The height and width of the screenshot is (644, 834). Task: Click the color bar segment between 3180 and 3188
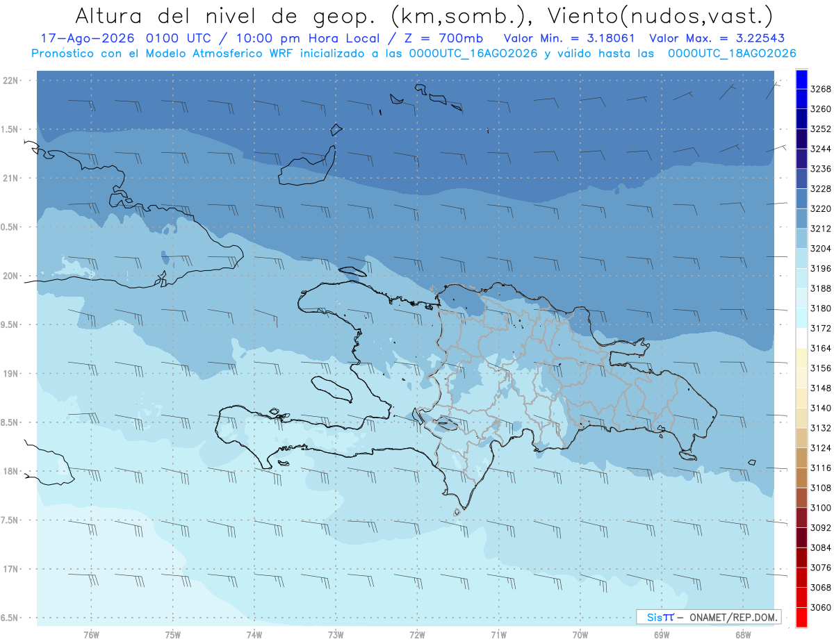pyautogui.click(x=801, y=299)
